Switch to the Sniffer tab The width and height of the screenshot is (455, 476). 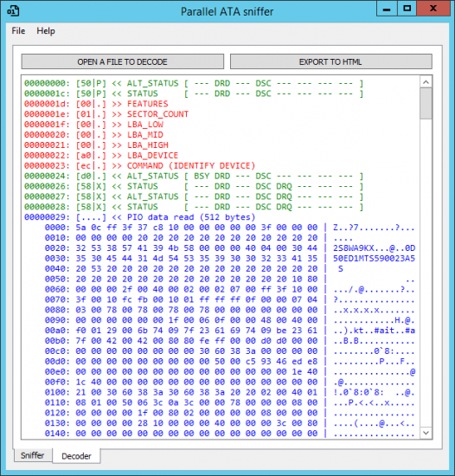[x=33, y=455]
